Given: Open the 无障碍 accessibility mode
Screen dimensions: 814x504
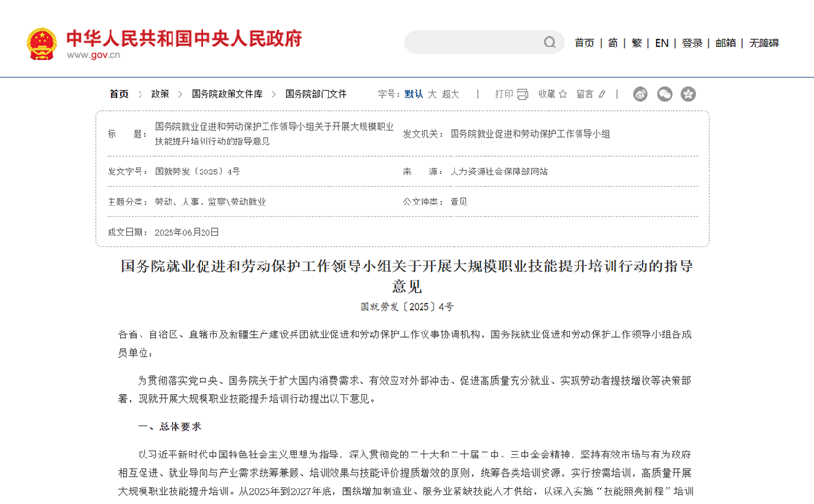Looking at the screenshot, I should [x=764, y=43].
